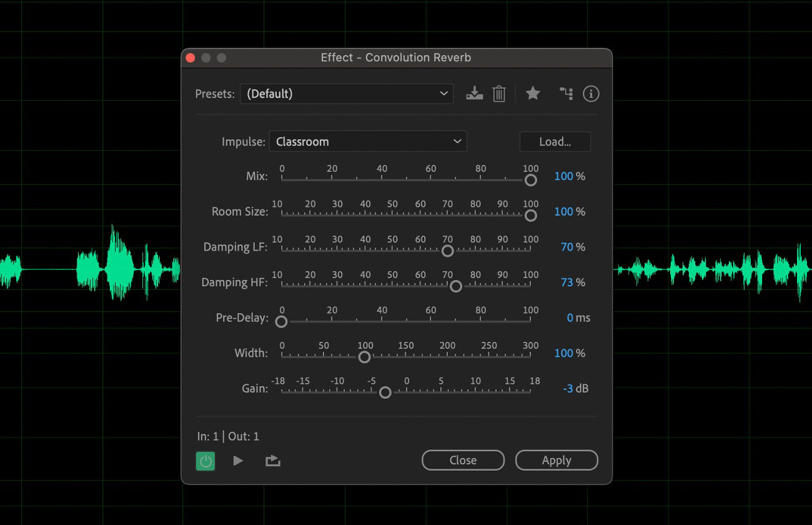812x525 pixels.
Task: Click the In/Out channel indicator text
Action: tap(228, 436)
